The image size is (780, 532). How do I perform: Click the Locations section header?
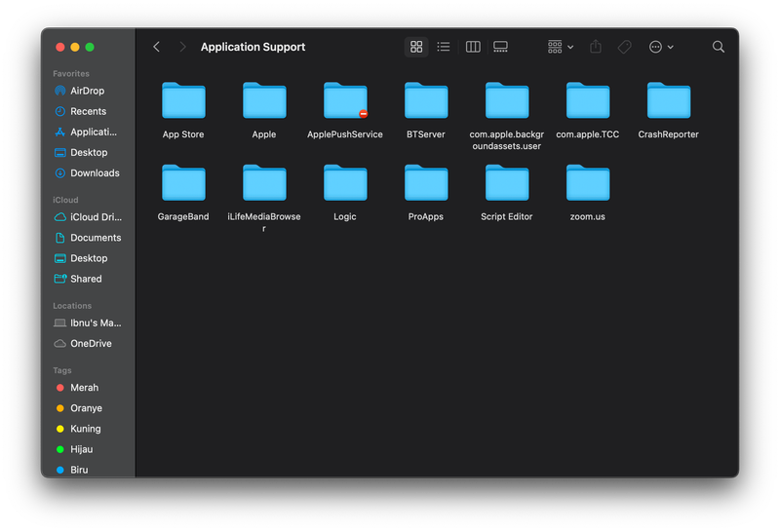[x=72, y=306]
